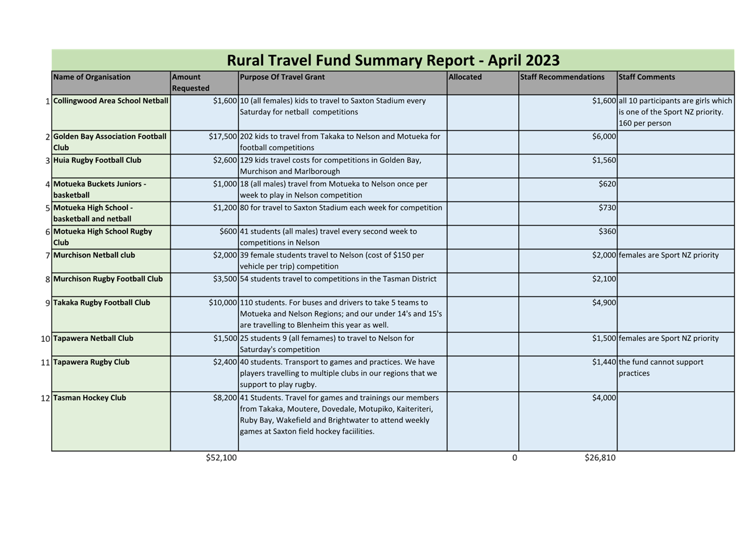Click '39 female students travel to Nelson' purpose
This screenshot has width=756, height=535.
(x=342, y=261)
